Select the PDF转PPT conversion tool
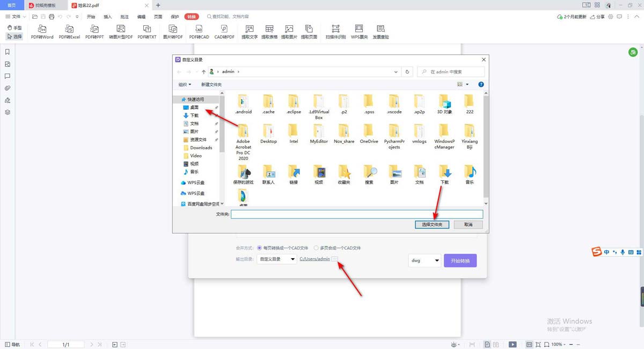Viewport: 644px width, 349px height. coord(94,32)
